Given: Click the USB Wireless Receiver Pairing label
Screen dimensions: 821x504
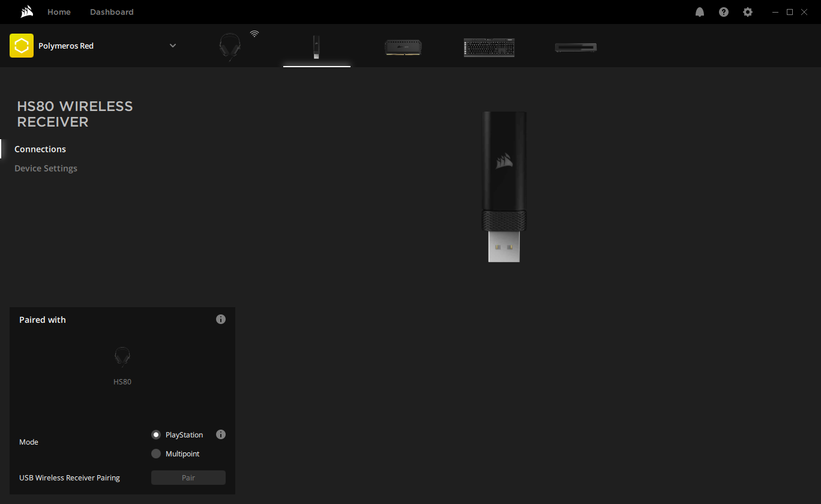Looking at the screenshot, I should (x=70, y=478).
